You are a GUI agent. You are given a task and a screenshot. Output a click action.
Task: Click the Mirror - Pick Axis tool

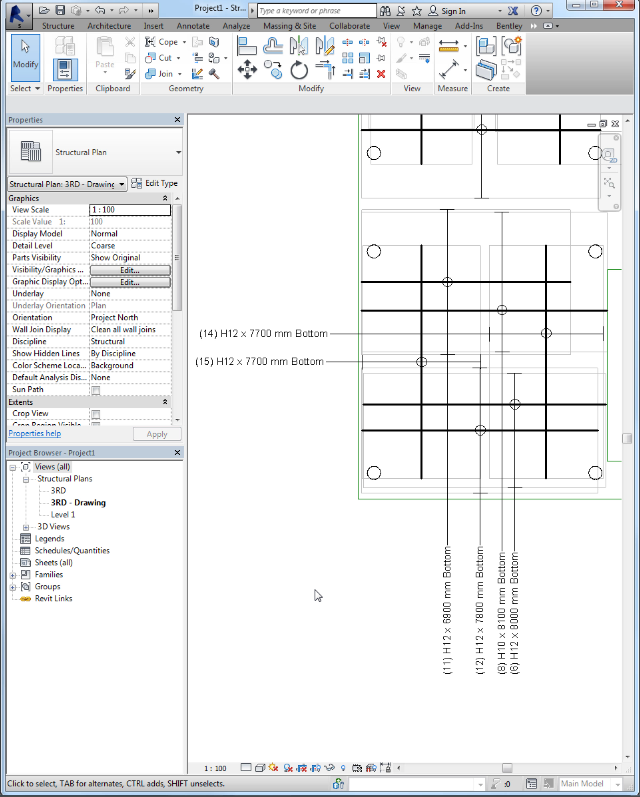tap(299, 46)
